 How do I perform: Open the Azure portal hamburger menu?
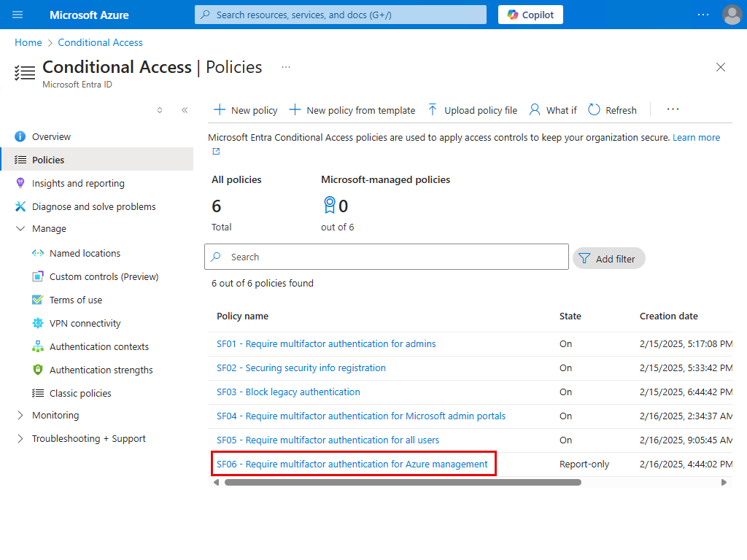[x=18, y=15]
